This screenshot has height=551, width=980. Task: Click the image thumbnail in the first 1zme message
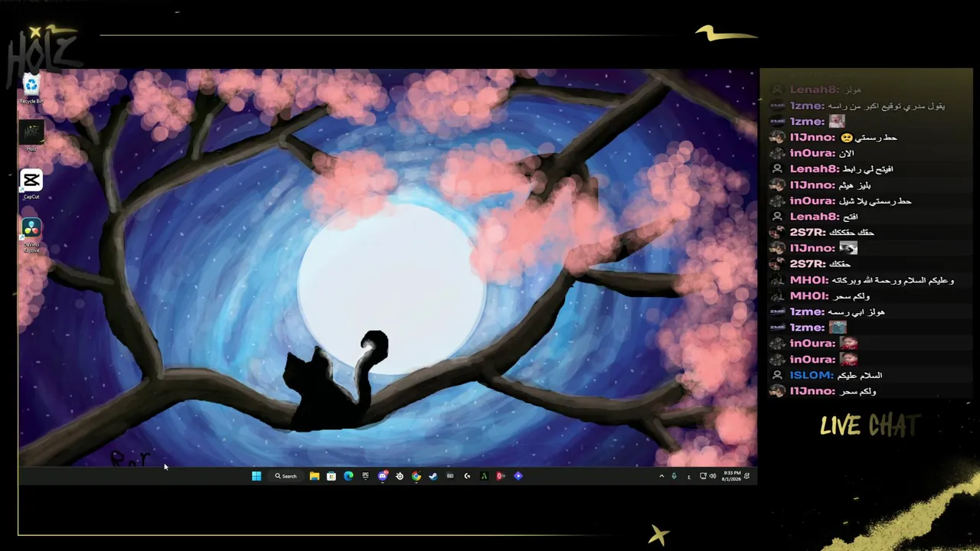click(836, 121)
